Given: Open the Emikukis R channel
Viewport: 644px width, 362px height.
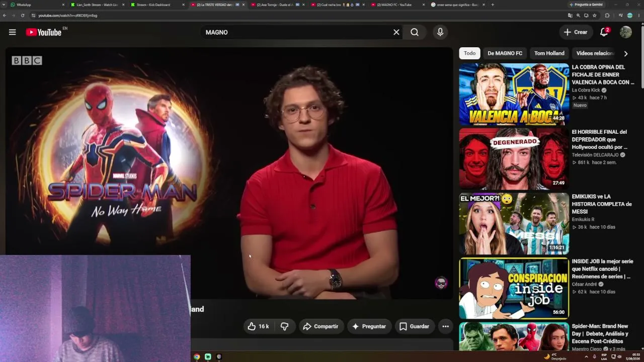Looking at the screenshot, I should click(x=583, y=219).
